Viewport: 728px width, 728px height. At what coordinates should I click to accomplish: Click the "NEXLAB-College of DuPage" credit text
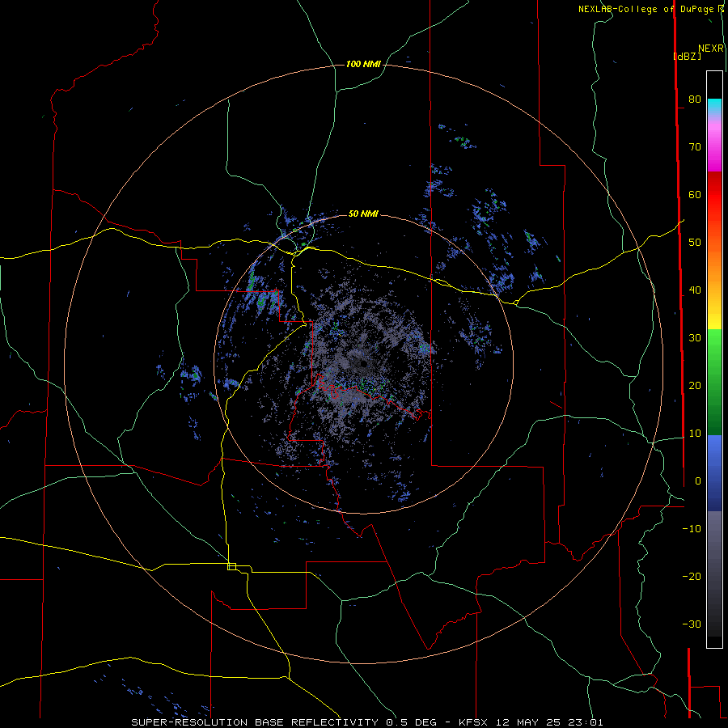[645, 9]
